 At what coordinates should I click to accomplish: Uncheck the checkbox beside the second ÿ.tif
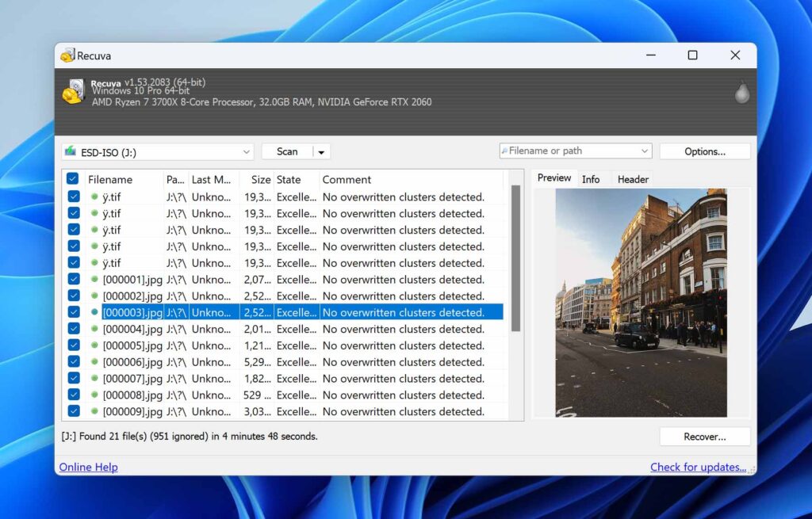[73, 212]
